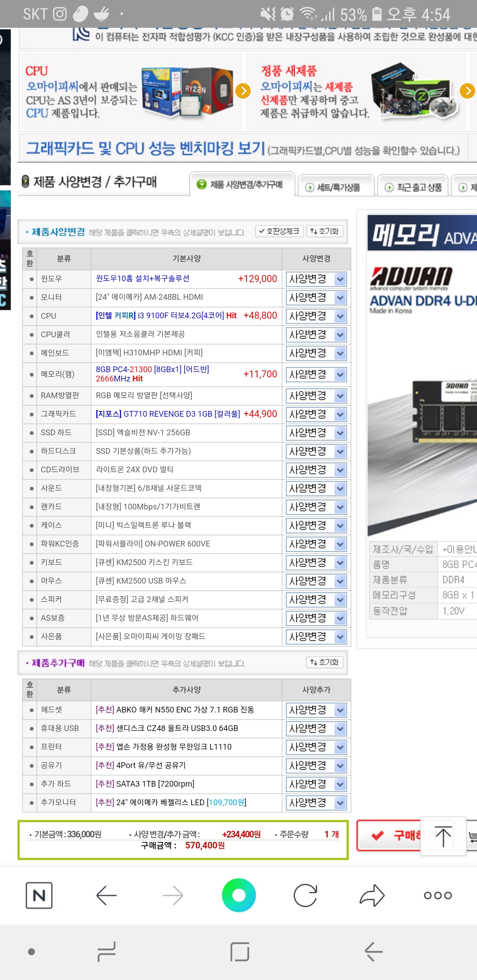Tap the 정품 새제품 banner yellow arrow
Screen dimensions: 477x980
coord(467,90)
